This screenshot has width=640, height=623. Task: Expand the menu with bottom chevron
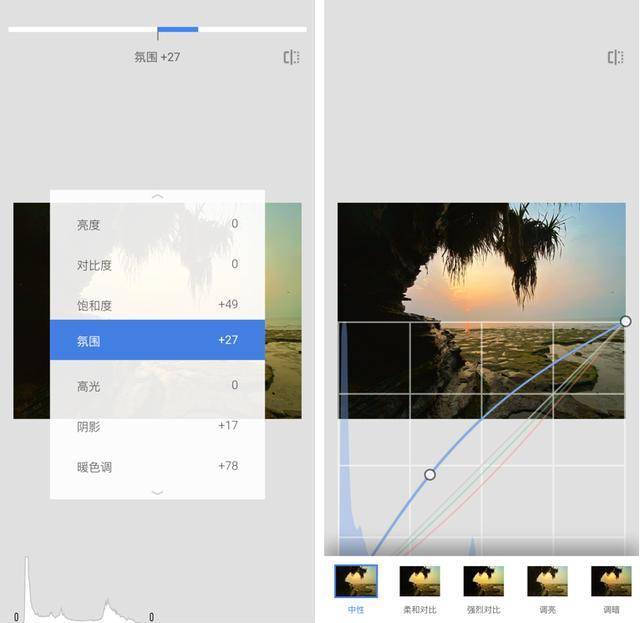(x=158, y=492)
